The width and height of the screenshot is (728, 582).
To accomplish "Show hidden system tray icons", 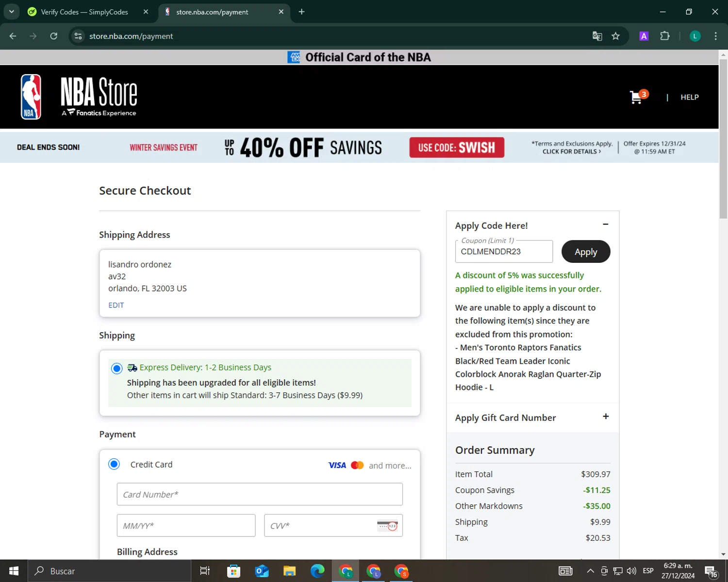I will tap(590, 571).
